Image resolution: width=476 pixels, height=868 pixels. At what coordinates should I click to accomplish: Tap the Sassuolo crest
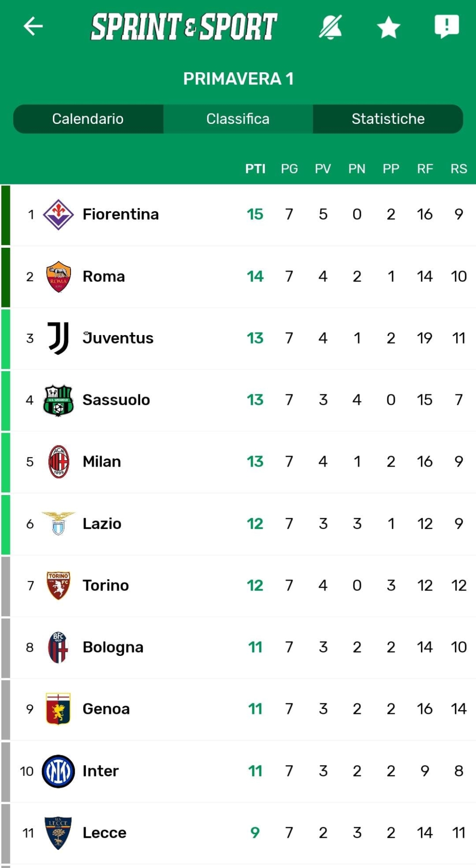(58, 400)
